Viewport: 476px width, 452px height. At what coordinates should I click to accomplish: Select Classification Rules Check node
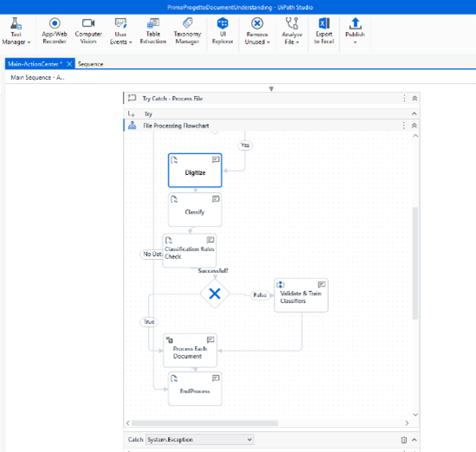click(190, 250)
